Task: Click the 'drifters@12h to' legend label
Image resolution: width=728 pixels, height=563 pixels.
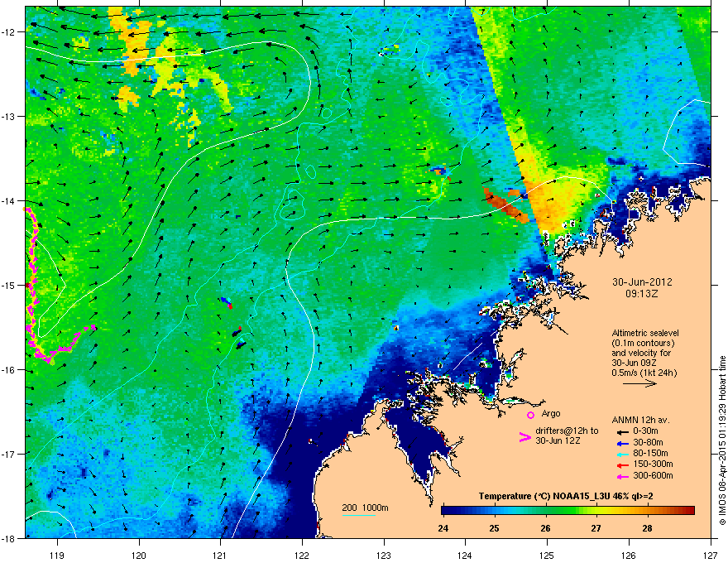Action: pos(567,431)
